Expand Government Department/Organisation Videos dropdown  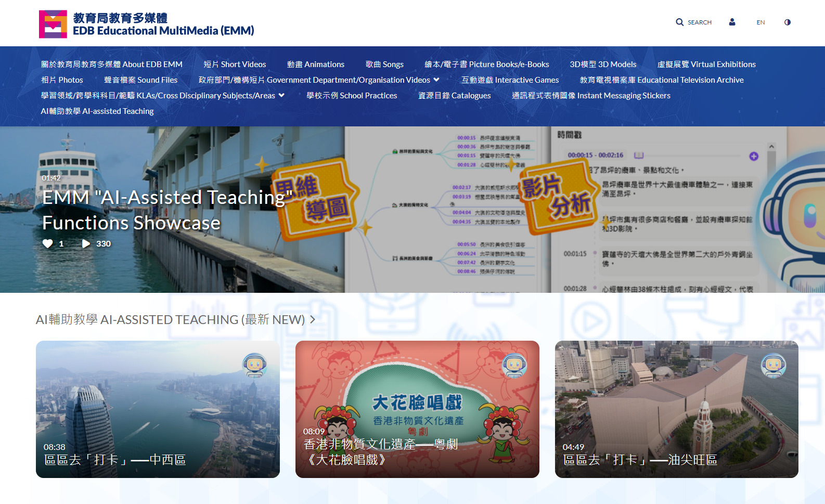tap(436, 80)
